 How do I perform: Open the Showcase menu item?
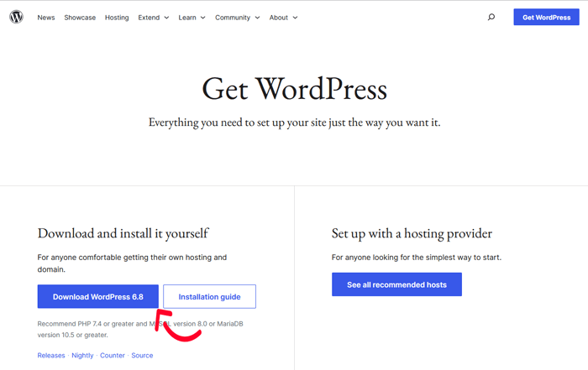pyautogui.click(x=80, y=18)
